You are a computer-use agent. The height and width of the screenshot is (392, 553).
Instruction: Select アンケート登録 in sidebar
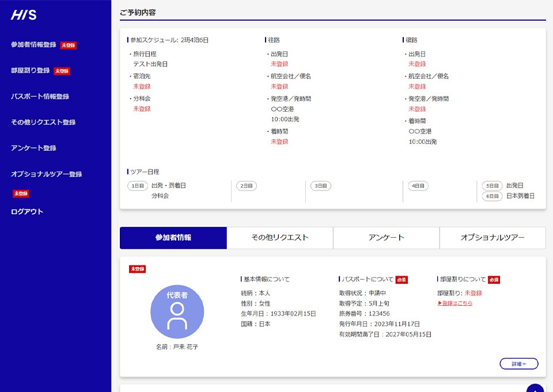click(x=33, y=149)
